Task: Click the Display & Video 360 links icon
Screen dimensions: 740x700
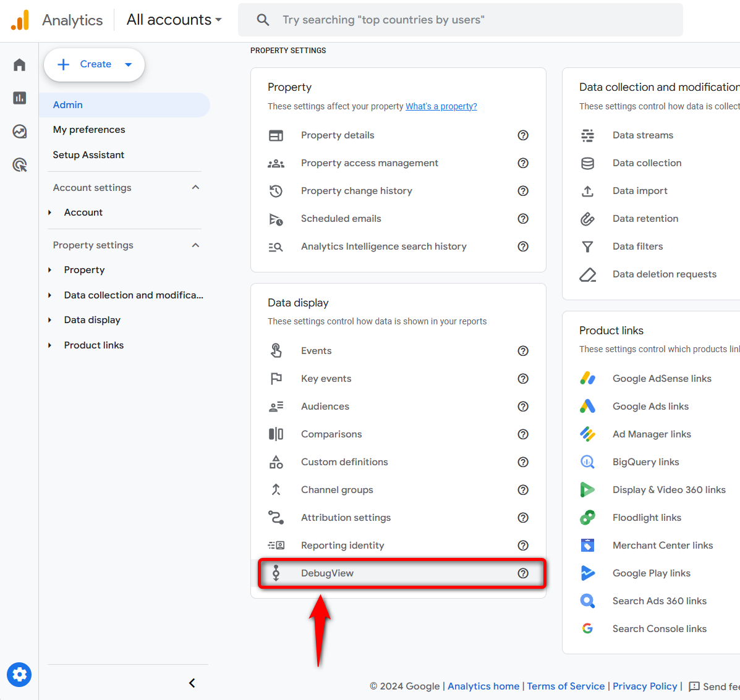Action: point(587,490)
